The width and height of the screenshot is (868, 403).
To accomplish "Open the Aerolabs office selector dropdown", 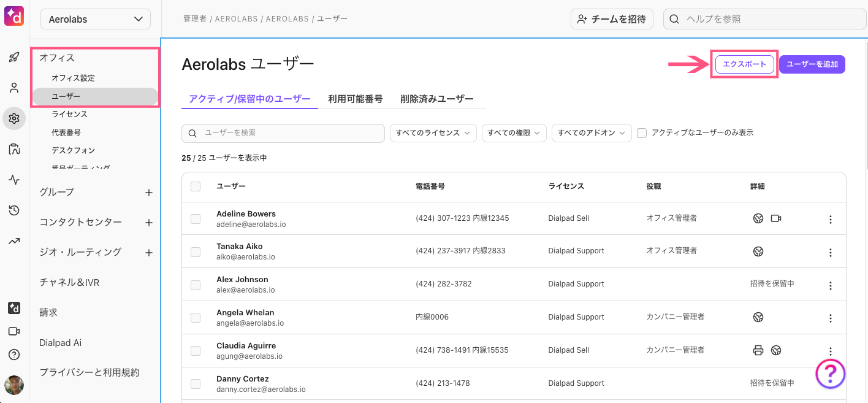I will (96, 19).
